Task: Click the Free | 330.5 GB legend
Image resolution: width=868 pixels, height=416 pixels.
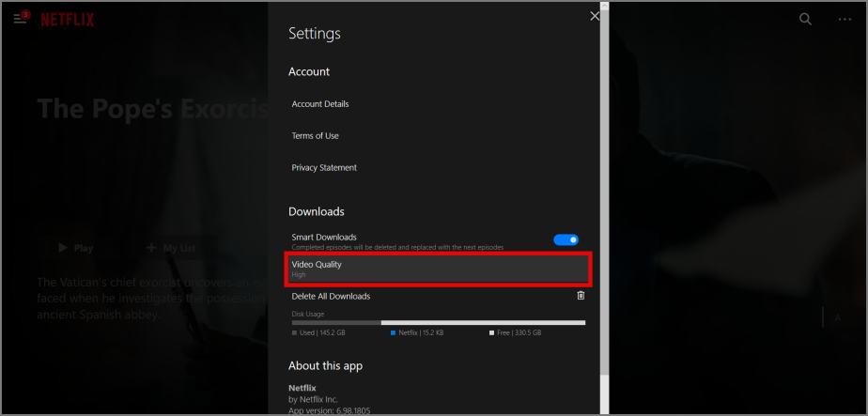Action: (515, 333)
